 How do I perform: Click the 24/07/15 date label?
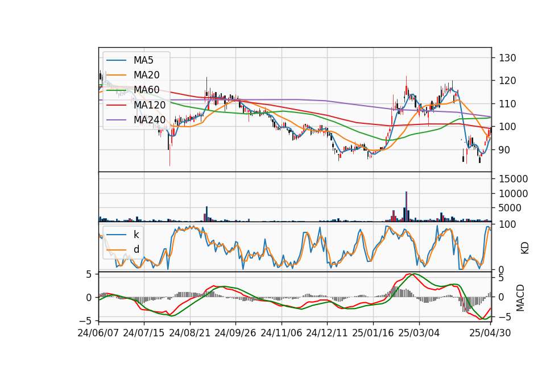144,333
